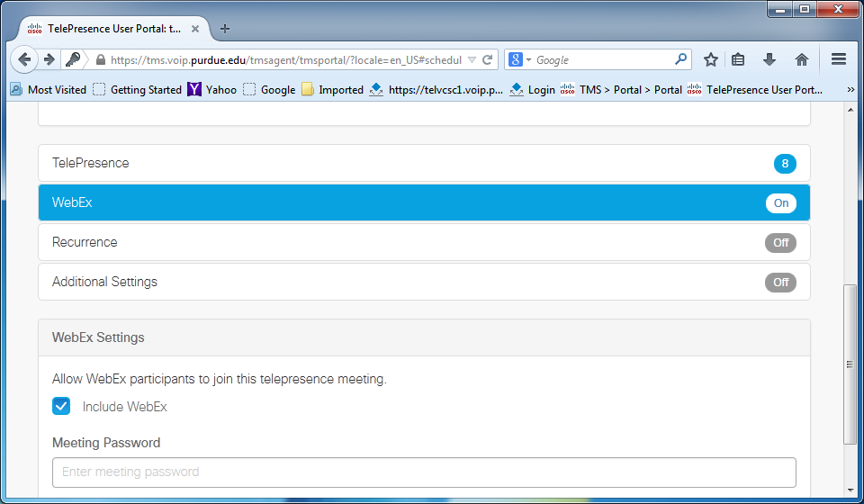
Task: Uncheck the Include WebEx checkbox
Action: pyautogui.click(x=61, y=406)
